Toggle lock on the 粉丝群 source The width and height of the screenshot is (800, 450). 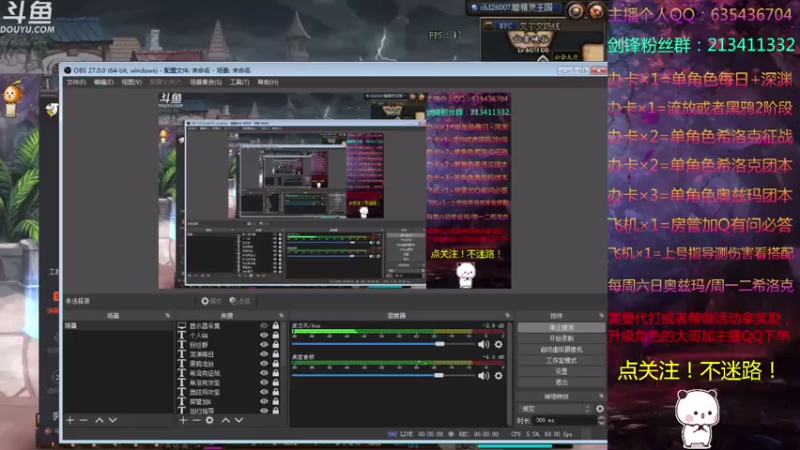click(x=276, y=344)
